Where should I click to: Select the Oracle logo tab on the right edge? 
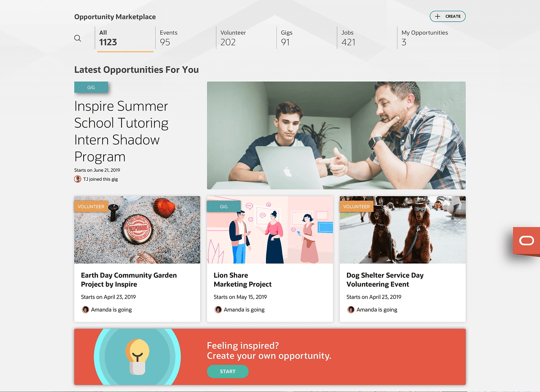[526, 241]
